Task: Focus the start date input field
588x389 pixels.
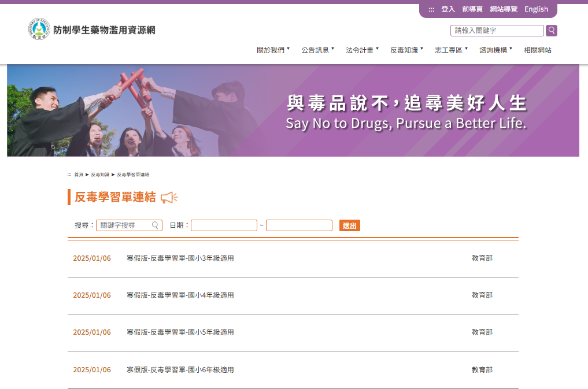Action: coord(224,225)
